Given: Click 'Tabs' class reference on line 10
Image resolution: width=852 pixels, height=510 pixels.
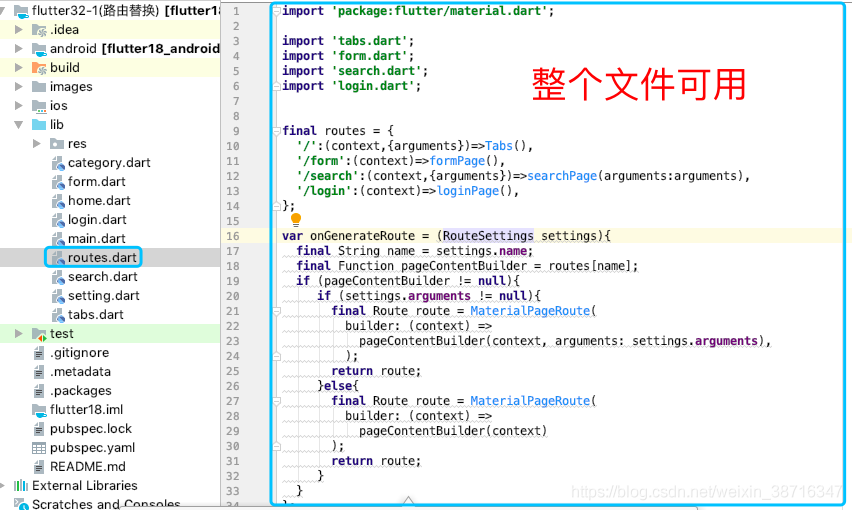Looking at the screenshot, I should click(499, 146).
